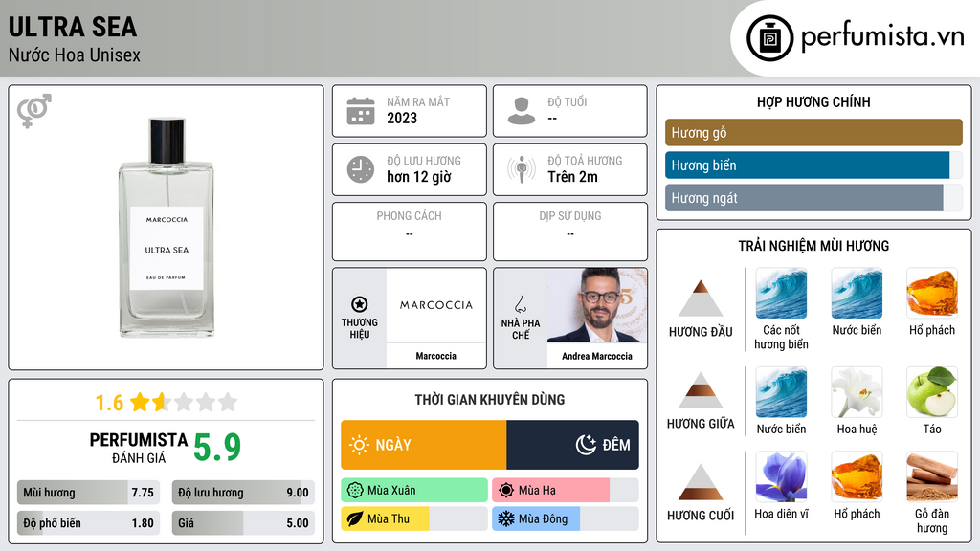
Task: Click the calendar icon for release year
Action: (361, 111)
